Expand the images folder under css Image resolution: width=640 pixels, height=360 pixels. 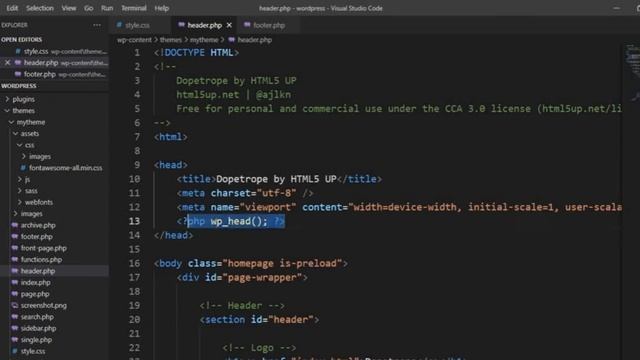(x=40, y=156)
